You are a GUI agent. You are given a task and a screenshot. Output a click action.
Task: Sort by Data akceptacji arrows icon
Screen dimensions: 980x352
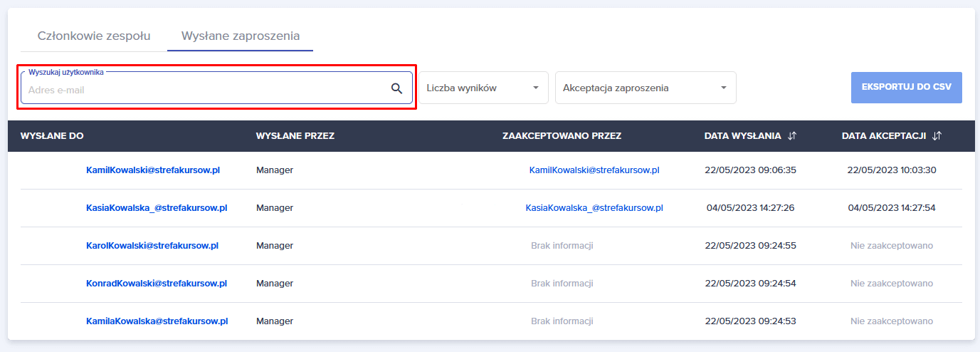click(x=937, y=136)
